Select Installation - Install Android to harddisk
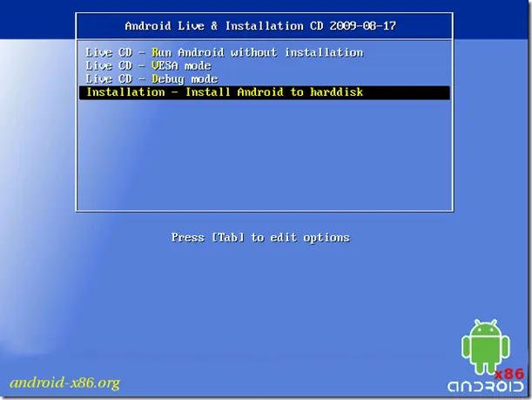The image size is (532, 400). tap(265, 92)
